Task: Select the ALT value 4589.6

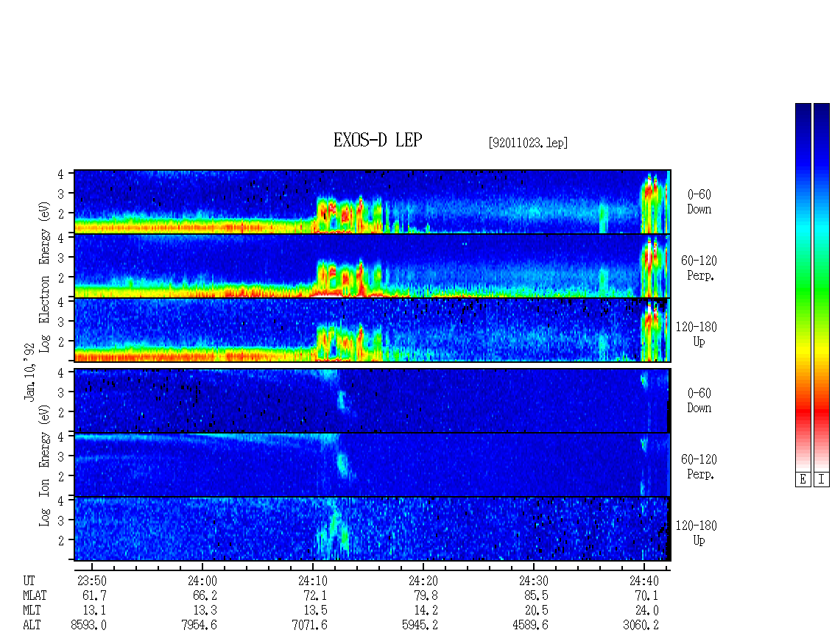Action: 530,626
